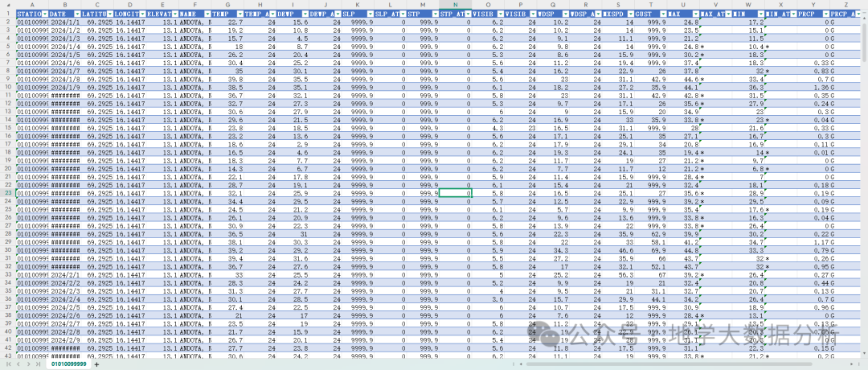The width and height of the screenshot is (868, 370).
Task: Select row 23 by its row number
Action: (x=8, y=193)
